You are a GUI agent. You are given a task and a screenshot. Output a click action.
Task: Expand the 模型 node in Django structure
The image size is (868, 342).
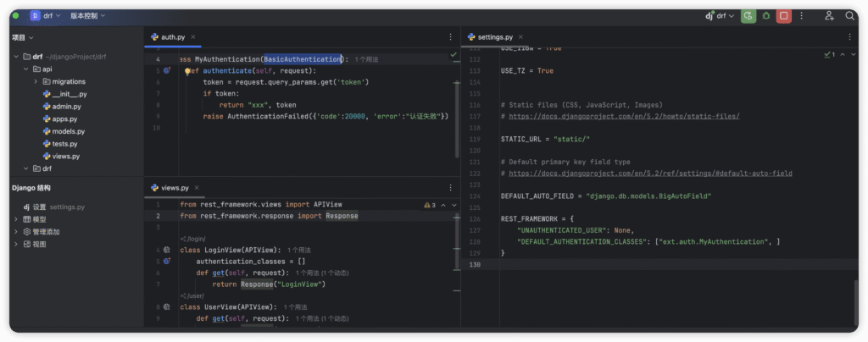(x=16, y=219)
